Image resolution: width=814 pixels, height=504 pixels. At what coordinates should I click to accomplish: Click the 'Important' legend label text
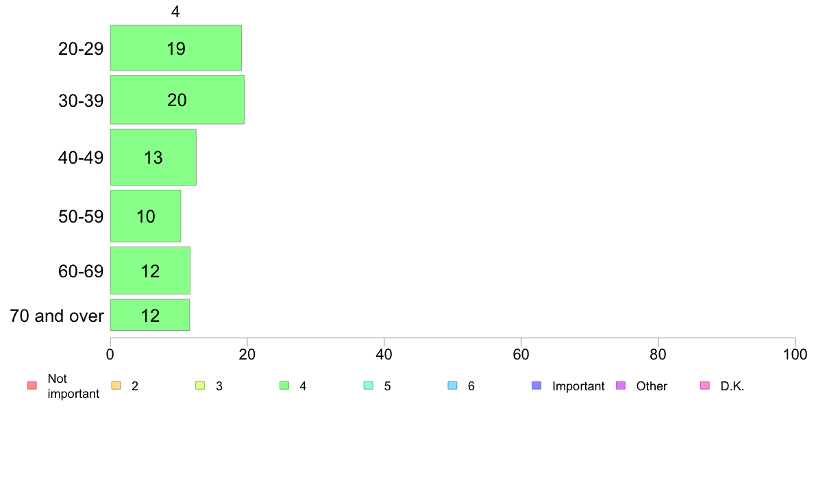(x=578, y=386)
